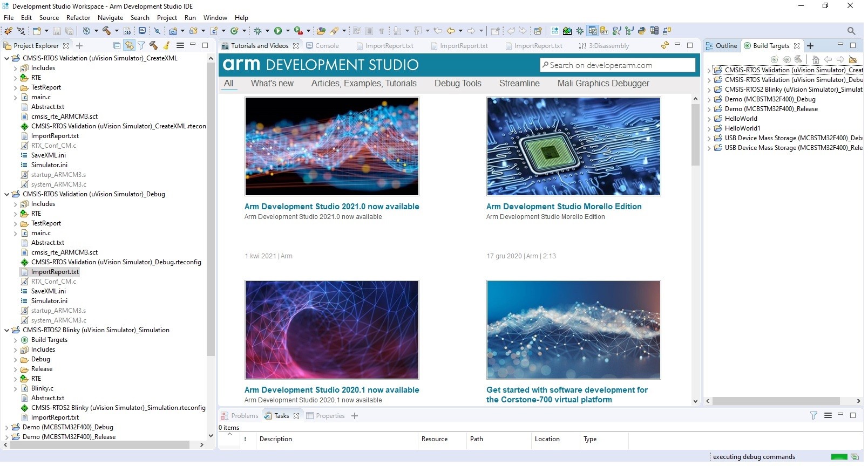868x466 pixels.
Task: Open 'Arm Development Studio Morello Edition' article link
Action: (x=564, y=207)
